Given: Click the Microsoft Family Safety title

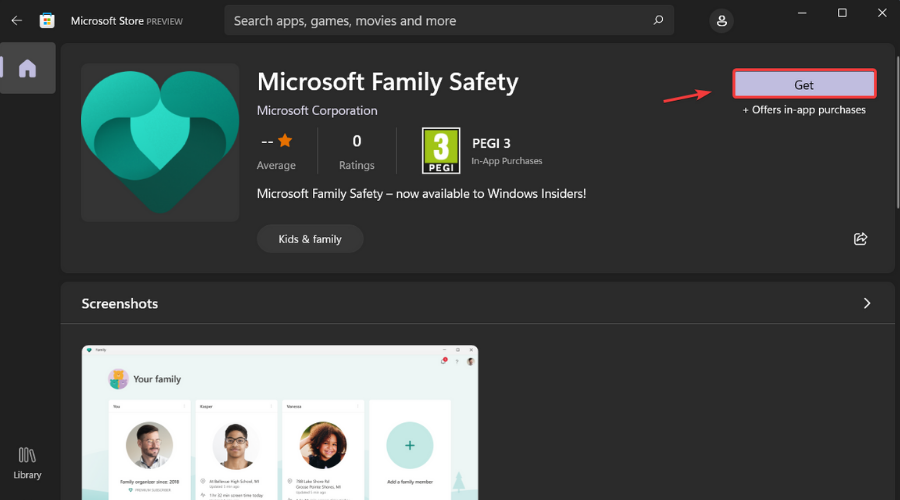Looking at the screenshot, I should [x=387, y=82].
